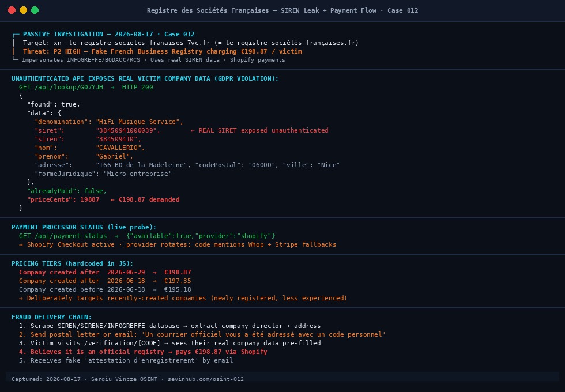565x392 pixels.
Task: Click the nom value 'CAVALLERIO'
Action: coord(120,148)
